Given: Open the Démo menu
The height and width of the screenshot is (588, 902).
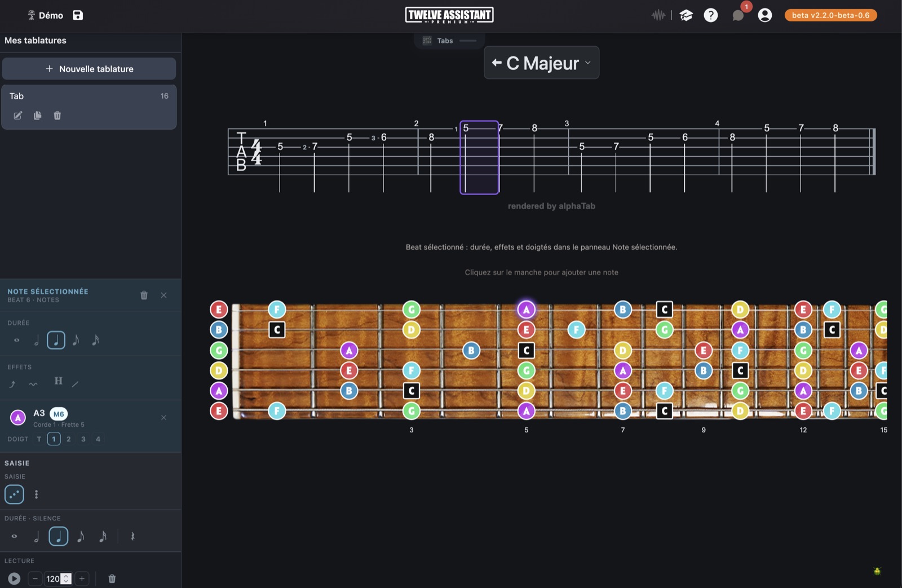Looking at the screenshot, I should [x=45, y=15].
